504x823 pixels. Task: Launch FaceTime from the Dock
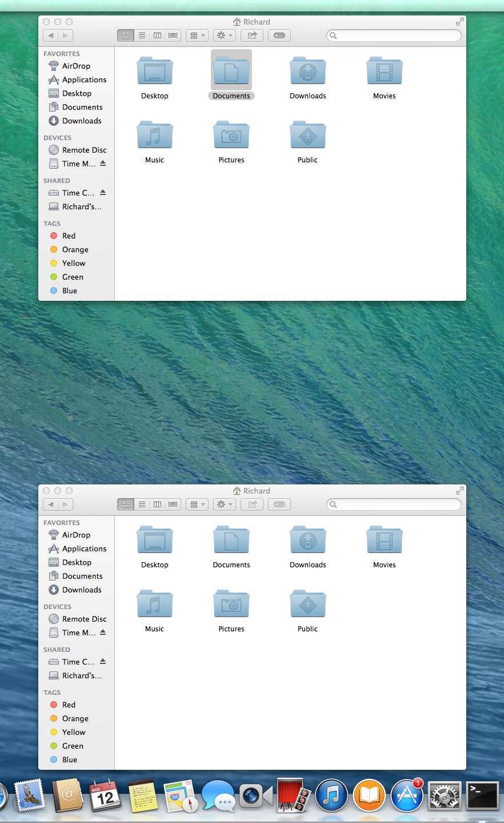[x=255, y=796]
